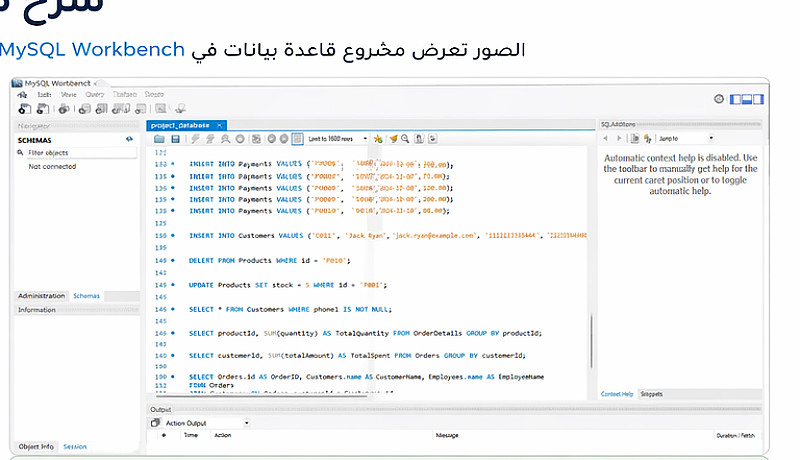Screen dimensions: 800x460
Task: Switch to the Context Help tab
Action: point(617,394)
